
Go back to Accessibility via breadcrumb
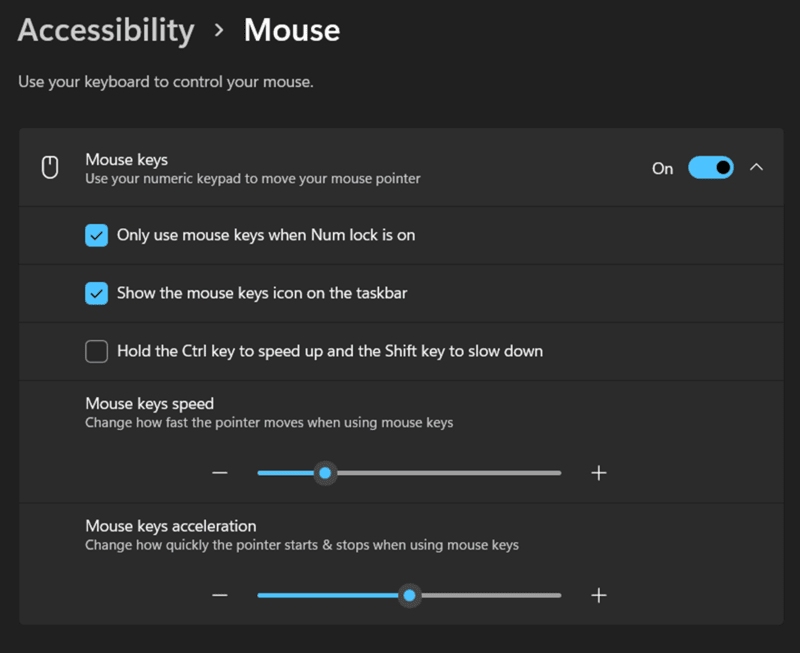(x=106, y=31)
